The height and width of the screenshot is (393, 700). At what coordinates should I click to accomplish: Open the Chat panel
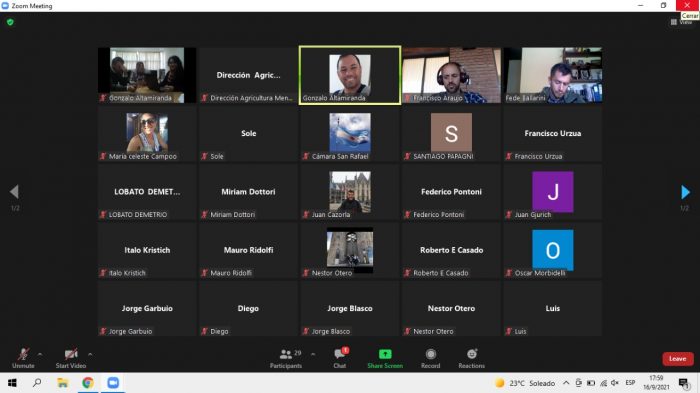[340, 359]
